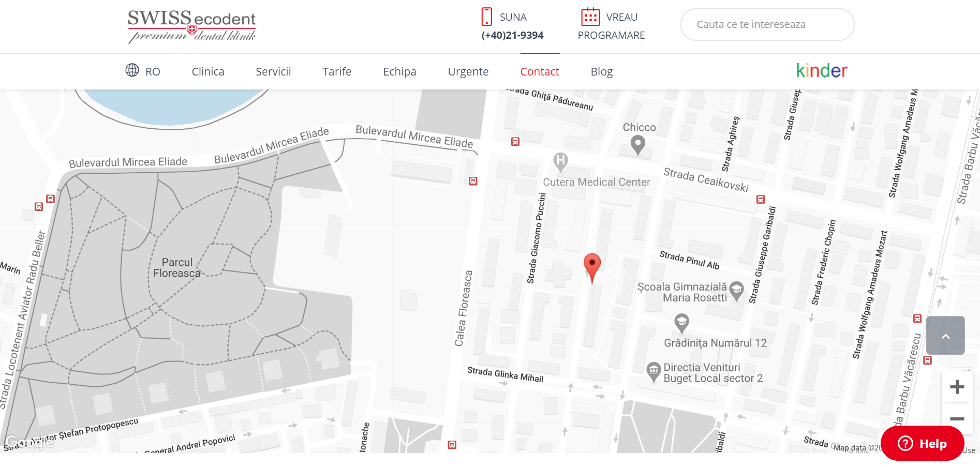Click the Calea Floreasca street label
This screenshot has height=467, width=980.
tap(464, 308)
